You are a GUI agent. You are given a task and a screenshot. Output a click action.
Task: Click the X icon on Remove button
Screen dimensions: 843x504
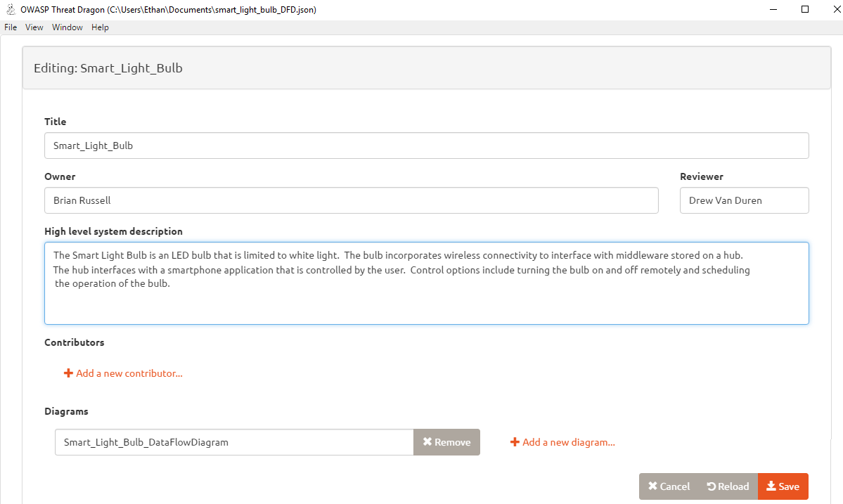[427, 442]
